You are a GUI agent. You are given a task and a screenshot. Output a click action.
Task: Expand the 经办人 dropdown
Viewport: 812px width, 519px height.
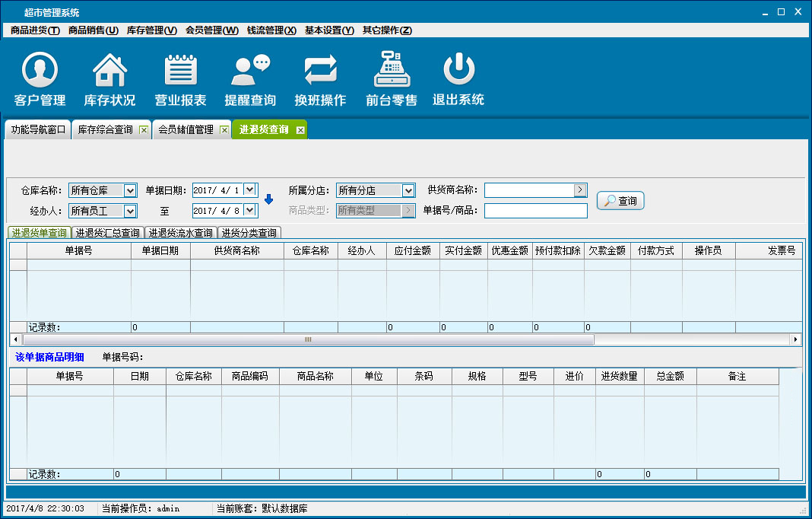130,211
